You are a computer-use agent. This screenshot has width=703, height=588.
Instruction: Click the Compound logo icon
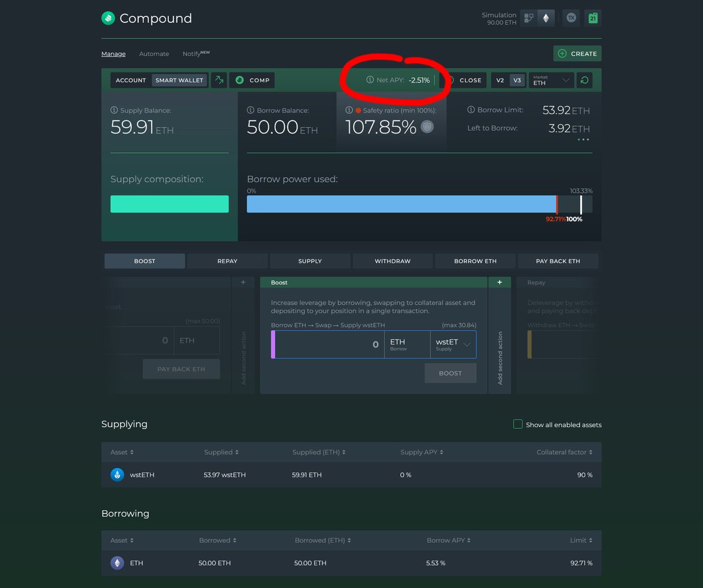point(108,19)
